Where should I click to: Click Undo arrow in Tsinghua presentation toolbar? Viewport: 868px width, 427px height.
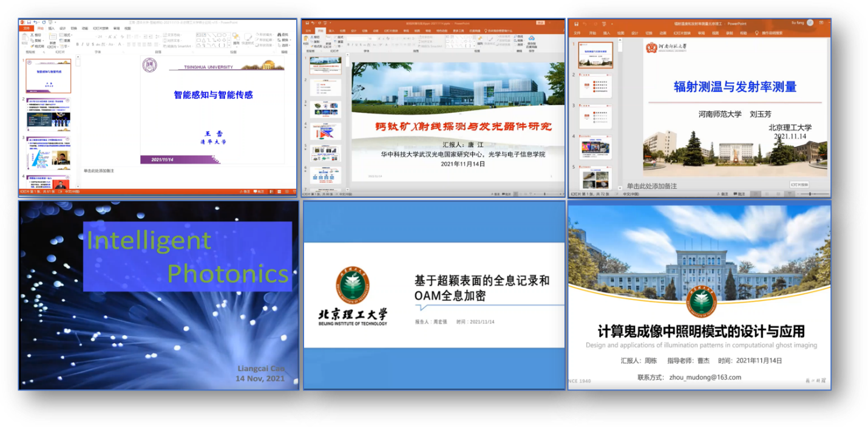(35, 22)
